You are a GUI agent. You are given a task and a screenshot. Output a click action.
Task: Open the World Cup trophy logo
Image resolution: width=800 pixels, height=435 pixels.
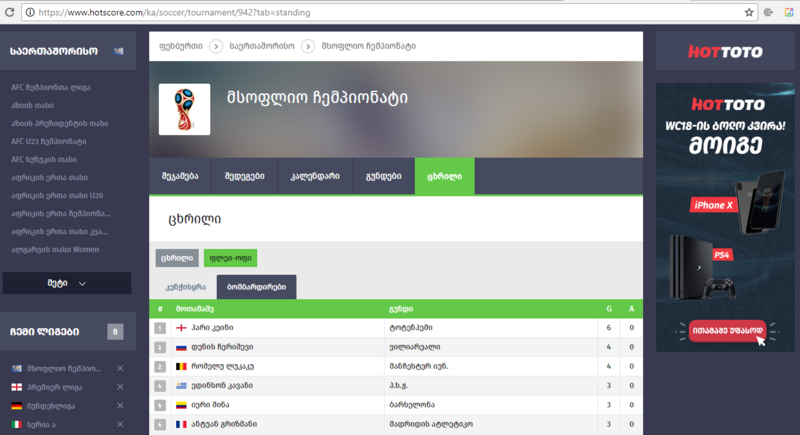coord(184,109)
